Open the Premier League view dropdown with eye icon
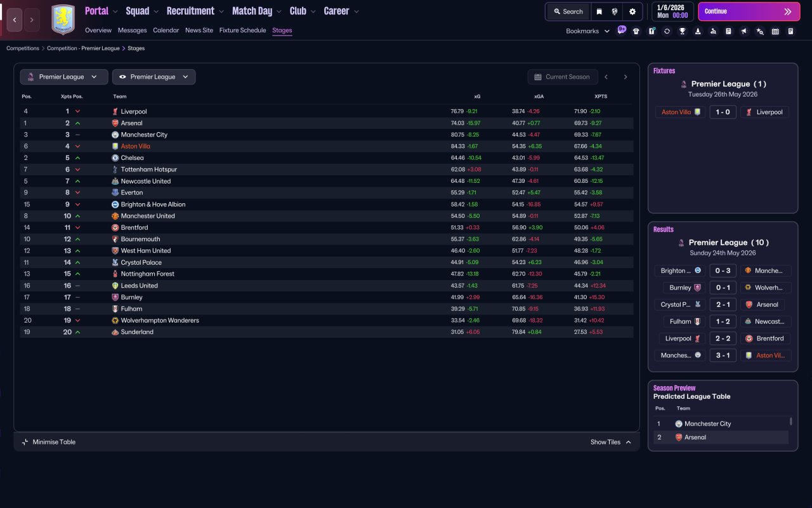This screenshot has width=812, height=508. pos(154,77)
